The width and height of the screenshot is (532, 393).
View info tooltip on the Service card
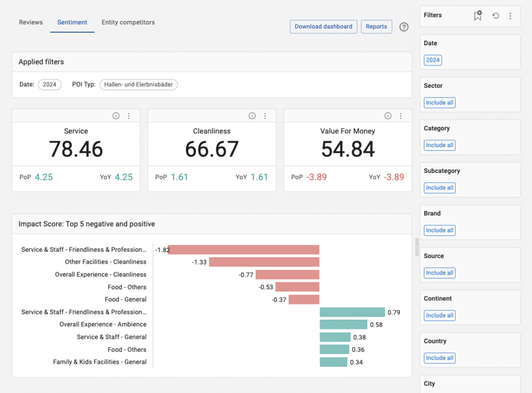(116, 115)
